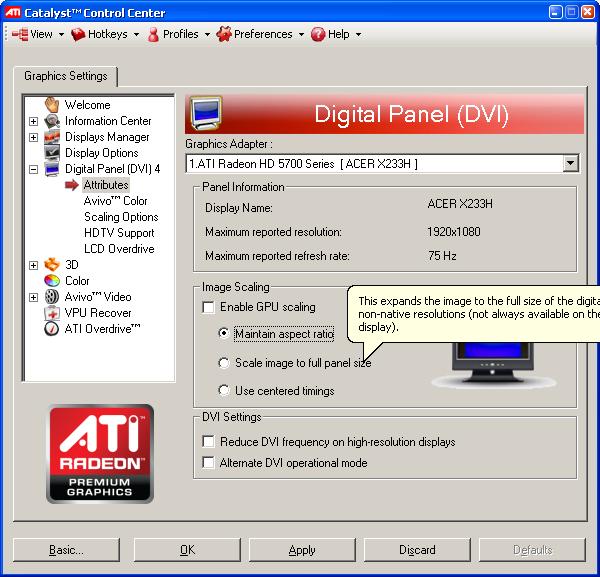Image resolution: width=600 pixels, height=577 pixels.
Task: Select ATI Overdrive tree item
Action: [102, 329]
